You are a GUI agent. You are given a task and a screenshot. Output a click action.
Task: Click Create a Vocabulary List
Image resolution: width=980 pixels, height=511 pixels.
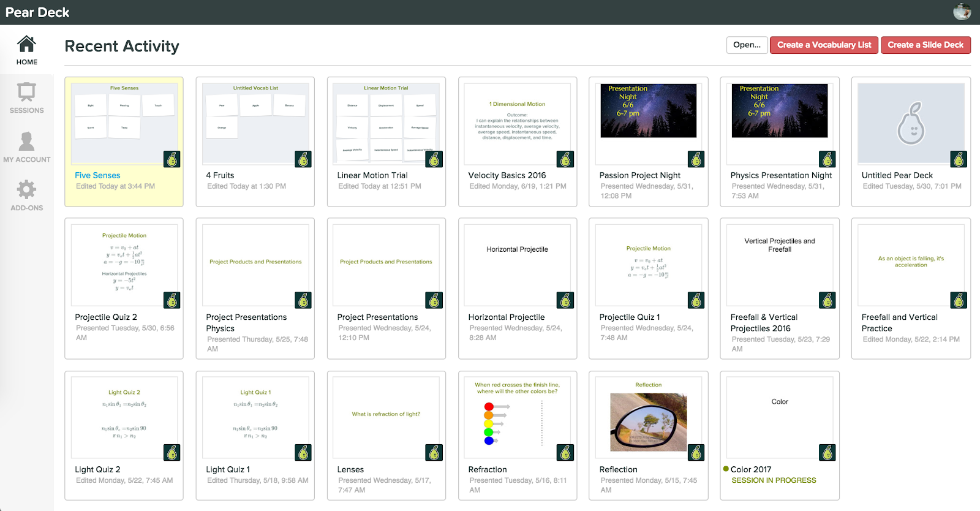tap(824, 45)
